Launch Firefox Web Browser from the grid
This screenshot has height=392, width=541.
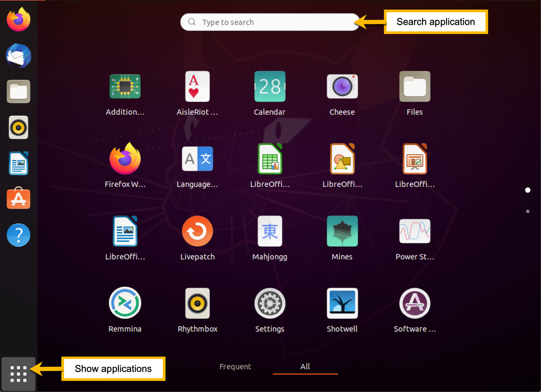125,159
